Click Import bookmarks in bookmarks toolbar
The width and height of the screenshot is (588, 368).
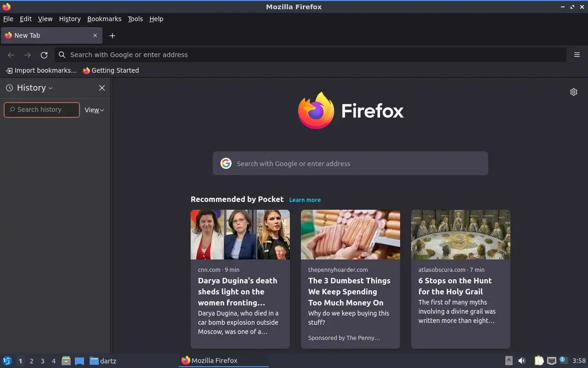41,70
